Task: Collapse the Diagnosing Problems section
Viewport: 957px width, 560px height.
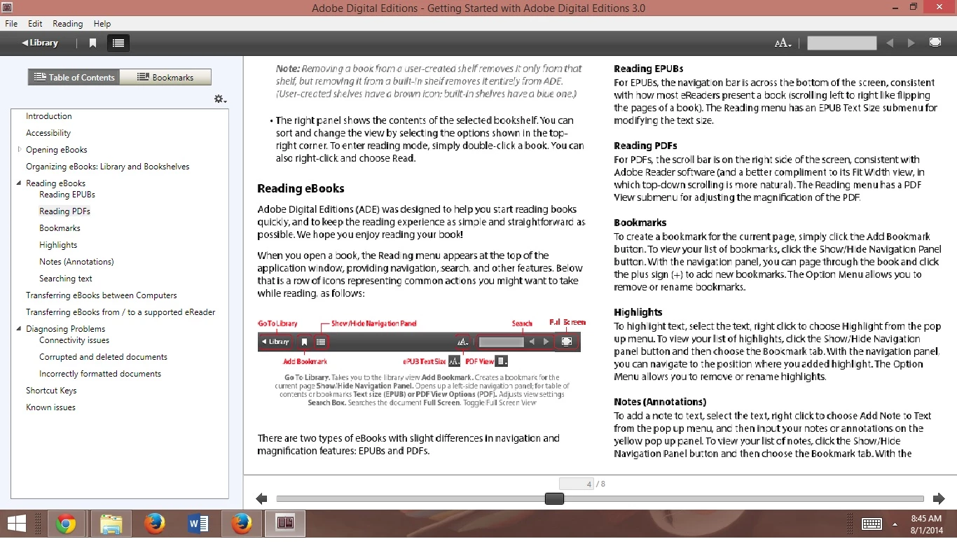Action: tap(20, 328)
